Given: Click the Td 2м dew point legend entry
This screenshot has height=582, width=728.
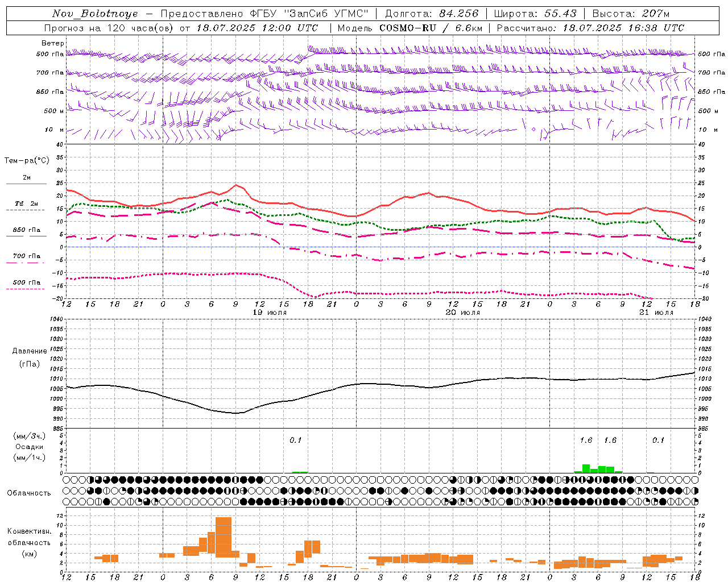Looking at the screenshot, I should pyautogui.click(x=26, y=203).
